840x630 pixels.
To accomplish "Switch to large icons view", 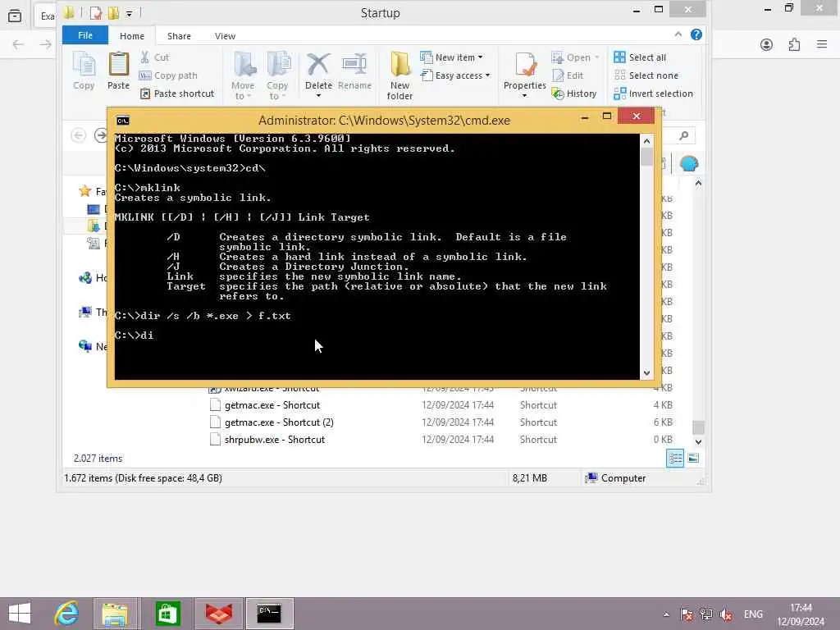I will click(x=692, y=458).
